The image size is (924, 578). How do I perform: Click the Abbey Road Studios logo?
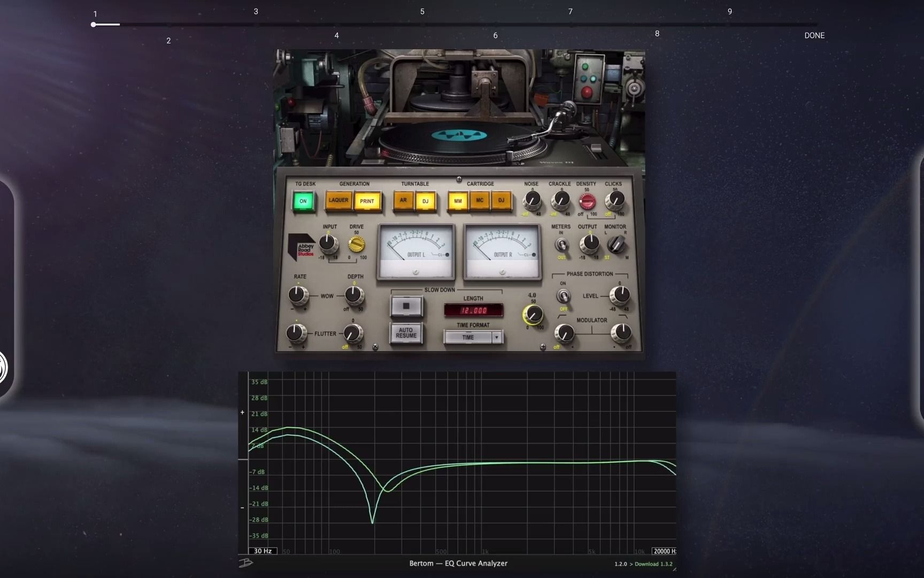click(302, 247)
